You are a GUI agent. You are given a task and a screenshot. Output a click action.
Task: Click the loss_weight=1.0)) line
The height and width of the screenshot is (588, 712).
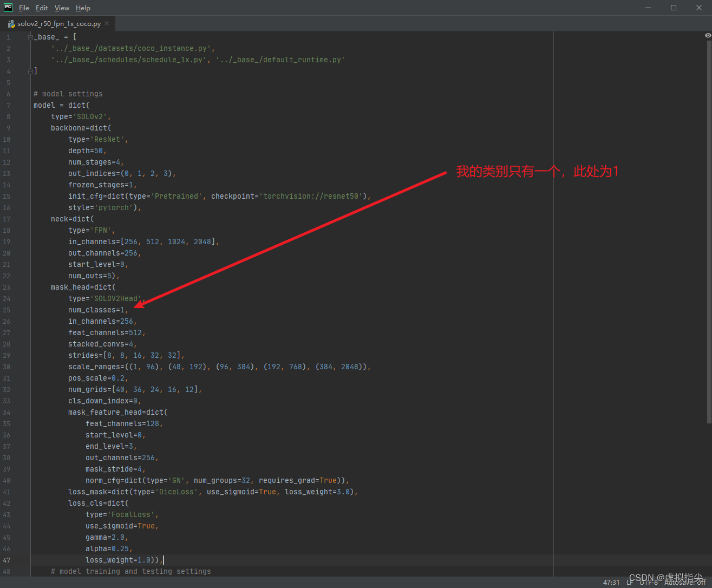(x=125, y=560)
